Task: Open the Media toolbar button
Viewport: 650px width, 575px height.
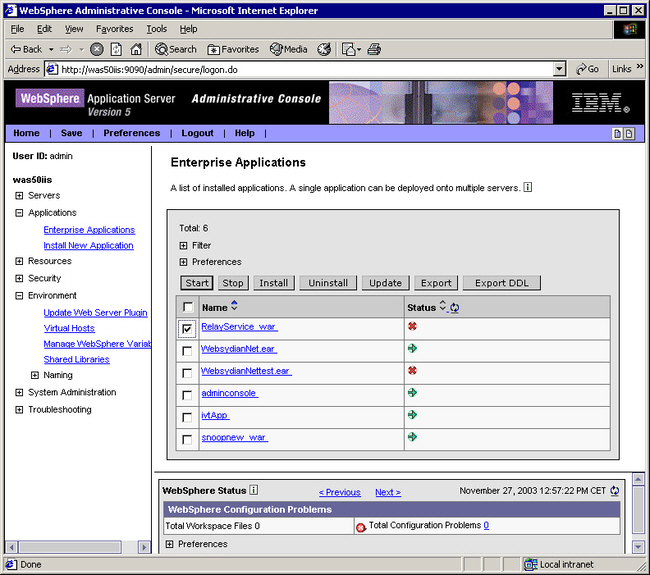Action: [x=289, y=49]
